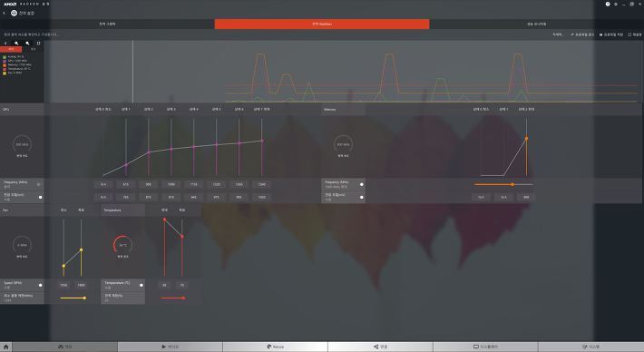Select the Average histogram tab
The image size is (644, 352).
(34, 49)
